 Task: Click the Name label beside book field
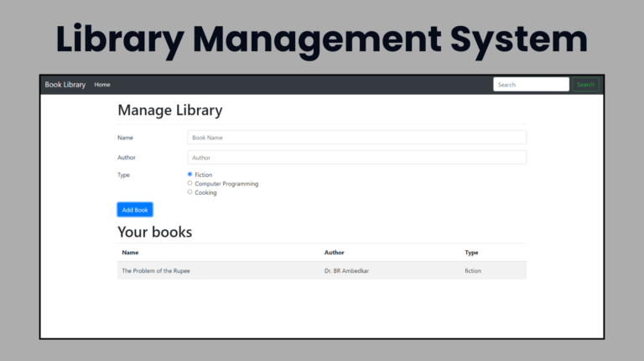(x=125, y=138)
